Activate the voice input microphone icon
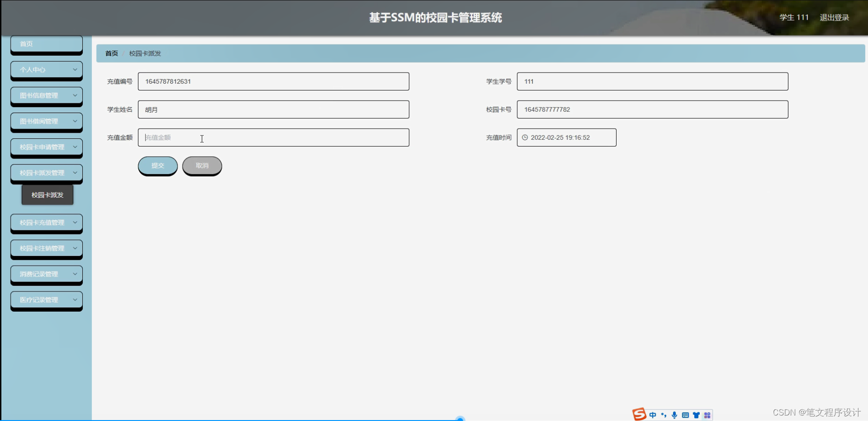Screen dimensions: 868x421 click(674, 415)
